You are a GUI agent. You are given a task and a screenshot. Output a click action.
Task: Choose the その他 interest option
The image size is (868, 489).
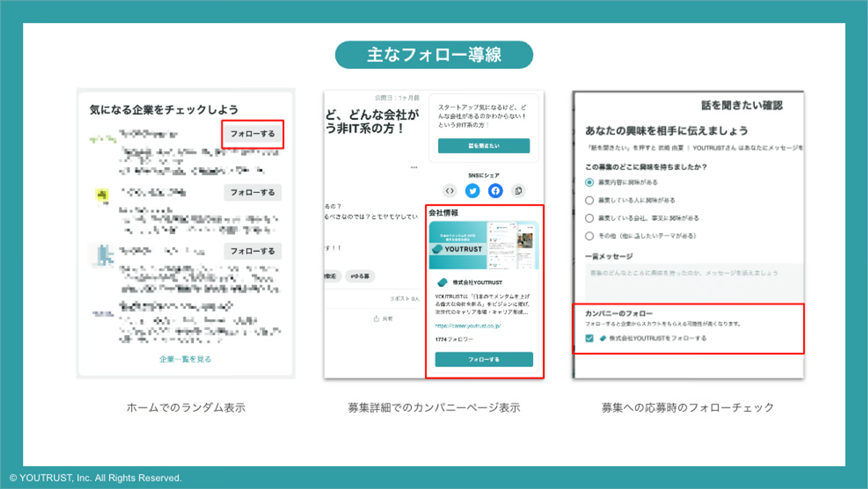(589, 236)
